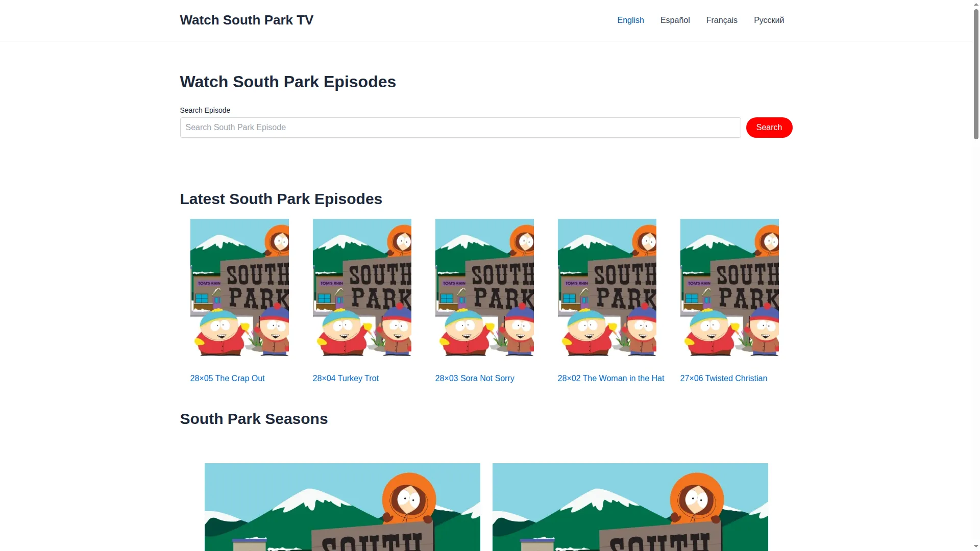Image resolution: width=980 pixels, height=551 pixels.
Task: Click thumbnail above 28×04 Turkey Trot
Action: point(362,287)
